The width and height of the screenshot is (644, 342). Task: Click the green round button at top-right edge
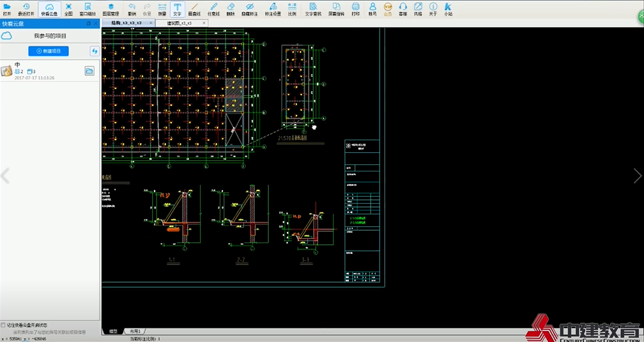pos(641,17)
